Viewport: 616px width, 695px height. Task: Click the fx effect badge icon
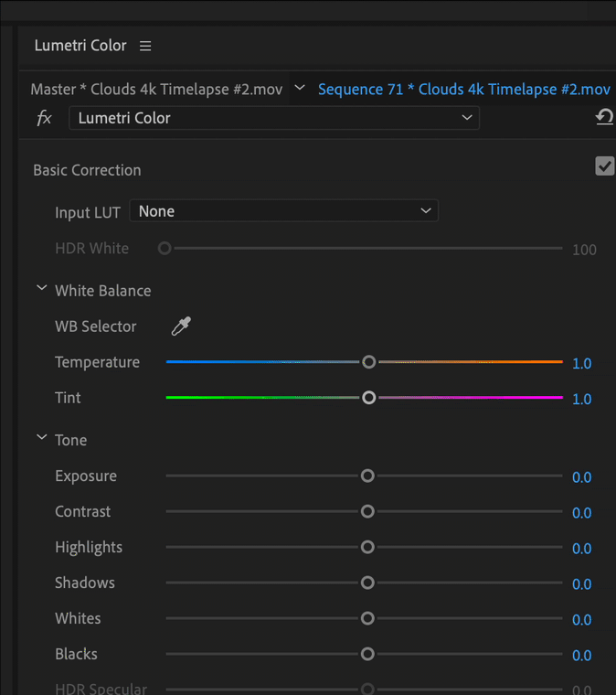[44, 118]
